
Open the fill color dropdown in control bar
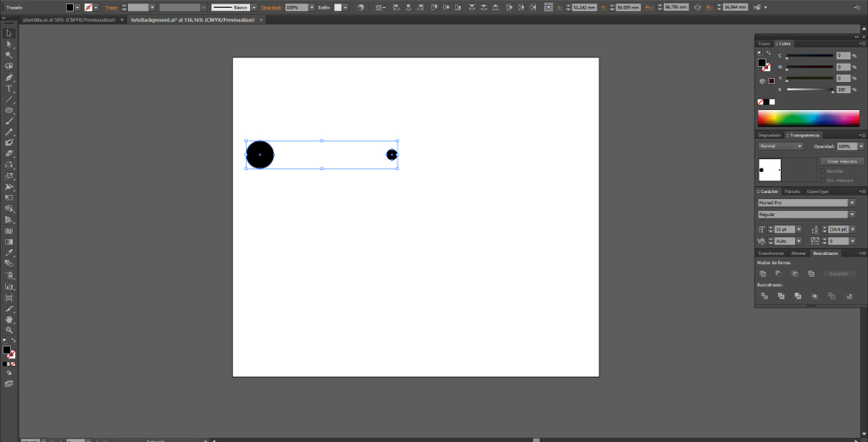77,8
